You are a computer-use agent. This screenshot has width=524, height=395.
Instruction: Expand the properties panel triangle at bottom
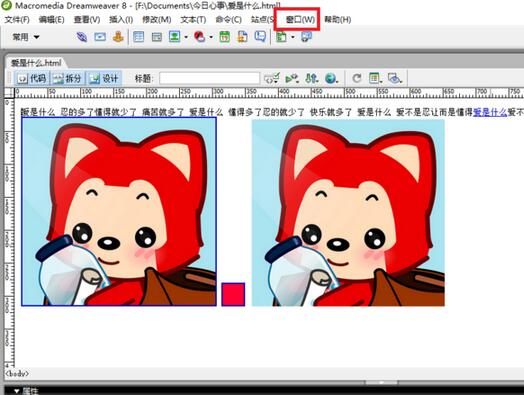click(17, 391)
